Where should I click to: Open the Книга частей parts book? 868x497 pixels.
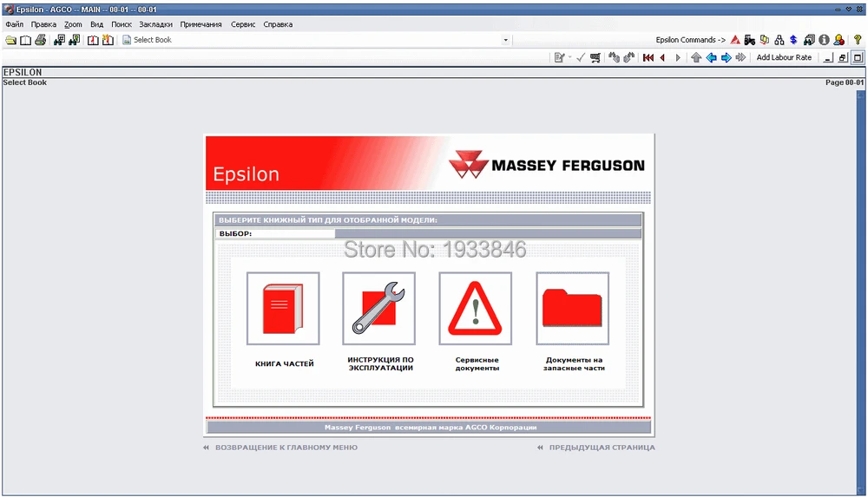pyautogui.click(x=282, y=309)
